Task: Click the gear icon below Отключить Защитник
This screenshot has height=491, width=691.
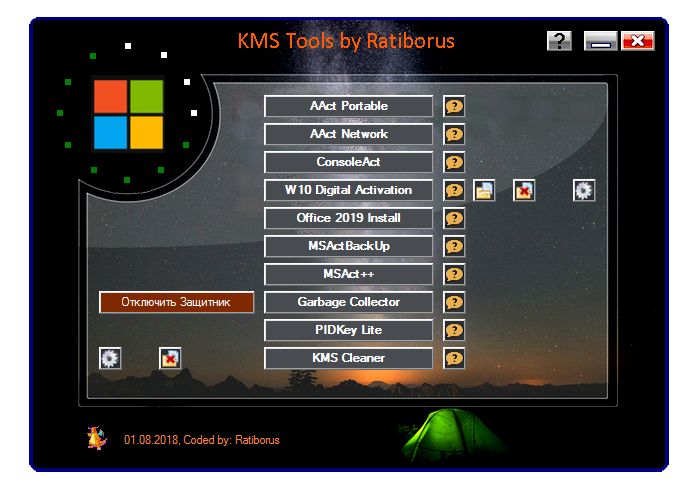Action: pos(110,358)
